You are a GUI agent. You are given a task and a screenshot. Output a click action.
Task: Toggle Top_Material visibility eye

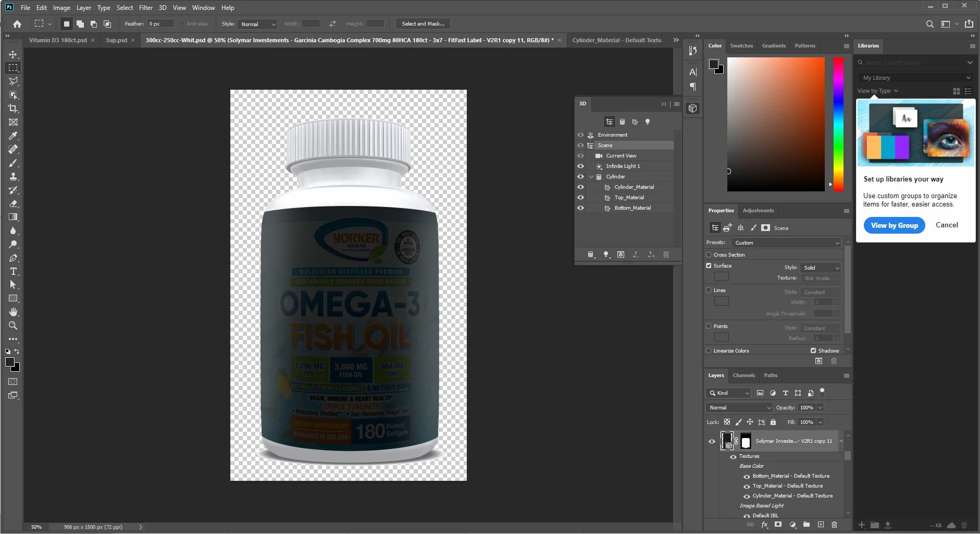[x=580, y=197]
